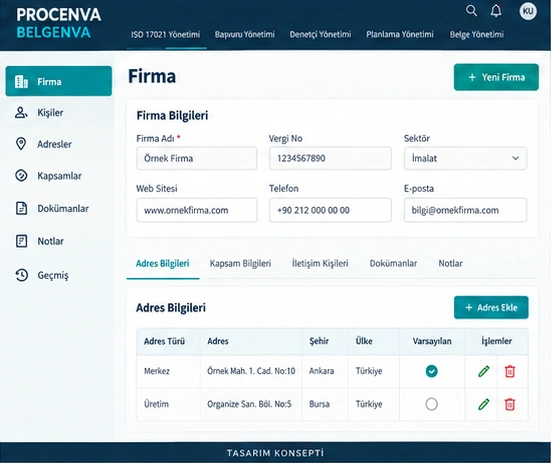
Task: Focus the Vergi No input field
Action: tap(330, 158)
